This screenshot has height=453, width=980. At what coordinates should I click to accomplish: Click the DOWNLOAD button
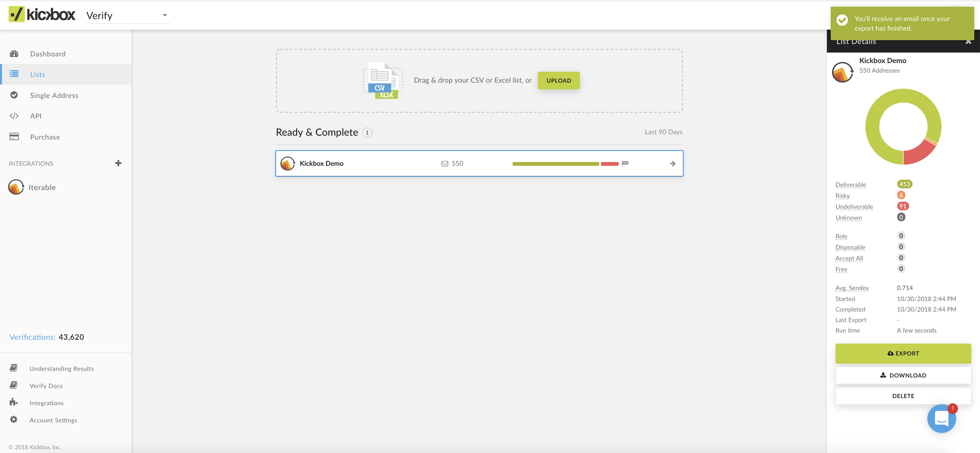point(903,375)
